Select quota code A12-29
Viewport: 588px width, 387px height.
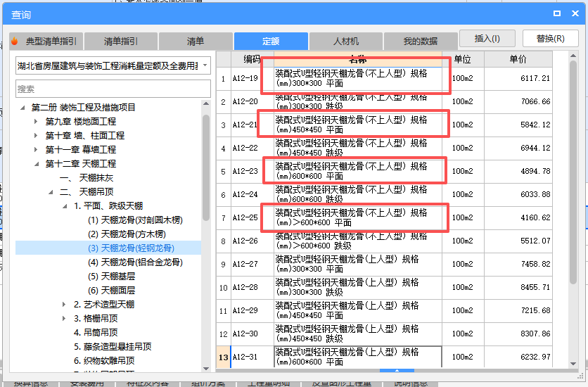click(245, 310)
